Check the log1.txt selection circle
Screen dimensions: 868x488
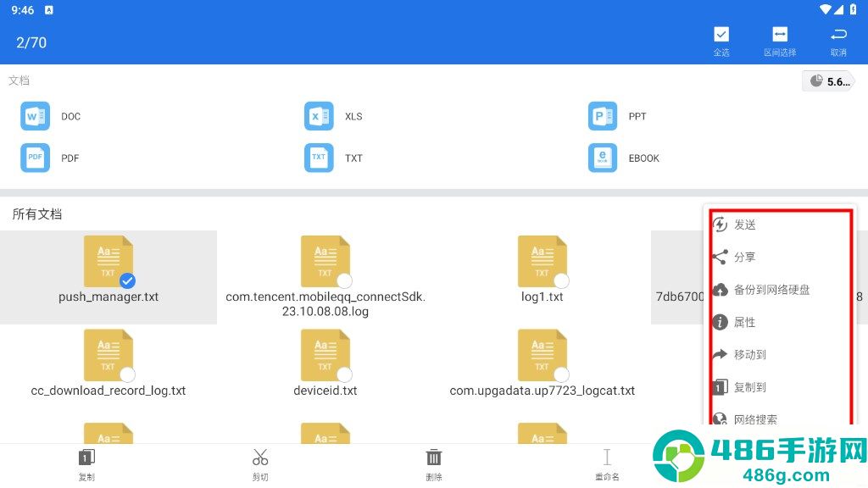click(x=561, y=281)
